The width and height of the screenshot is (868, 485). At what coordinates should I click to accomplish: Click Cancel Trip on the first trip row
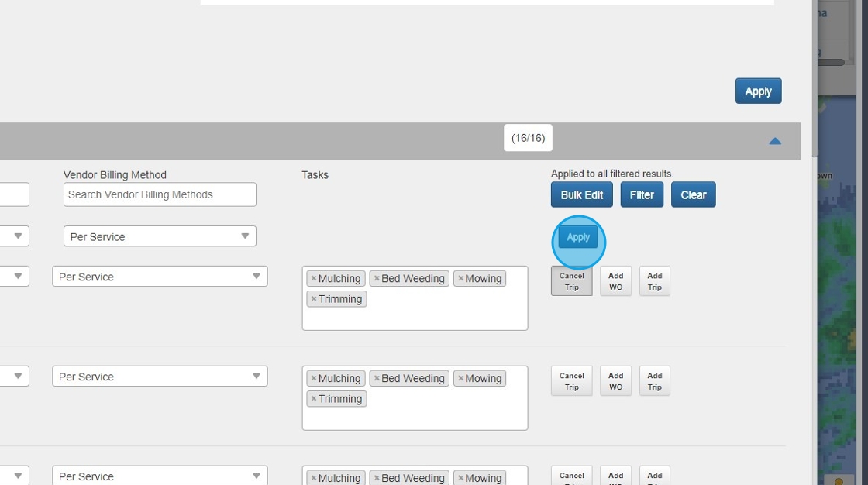[x=571, y=280]
